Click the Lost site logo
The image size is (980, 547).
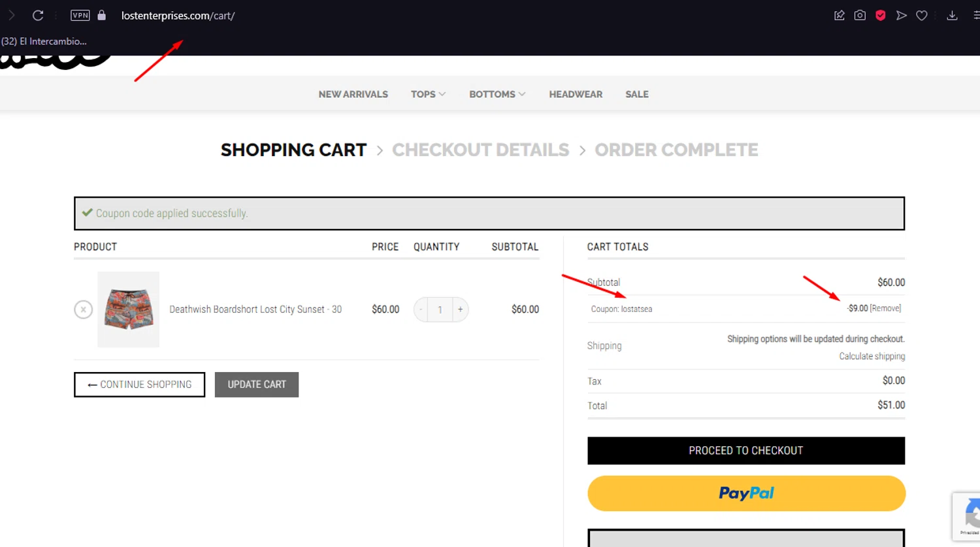56,62
